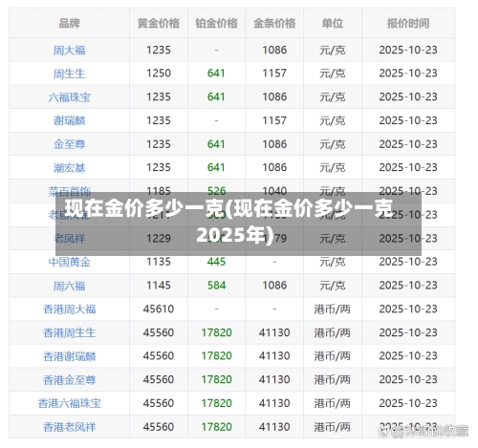
Task: Select gold bar price 1157 in 谢瑞麟 row
Action: [274, 120]
